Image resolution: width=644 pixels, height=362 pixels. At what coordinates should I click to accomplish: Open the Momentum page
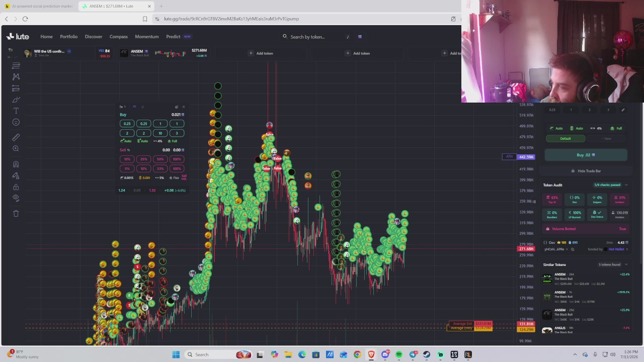click(x=147, y=37)
